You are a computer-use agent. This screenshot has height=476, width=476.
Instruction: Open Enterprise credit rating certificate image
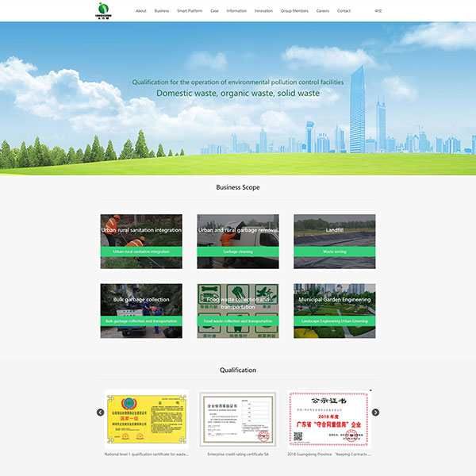(x=237, y=419)
